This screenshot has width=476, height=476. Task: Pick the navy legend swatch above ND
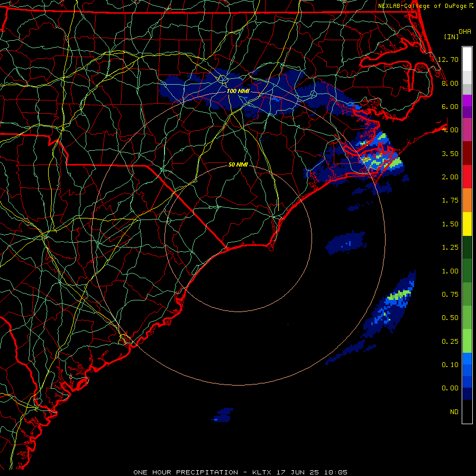point(467,394)
